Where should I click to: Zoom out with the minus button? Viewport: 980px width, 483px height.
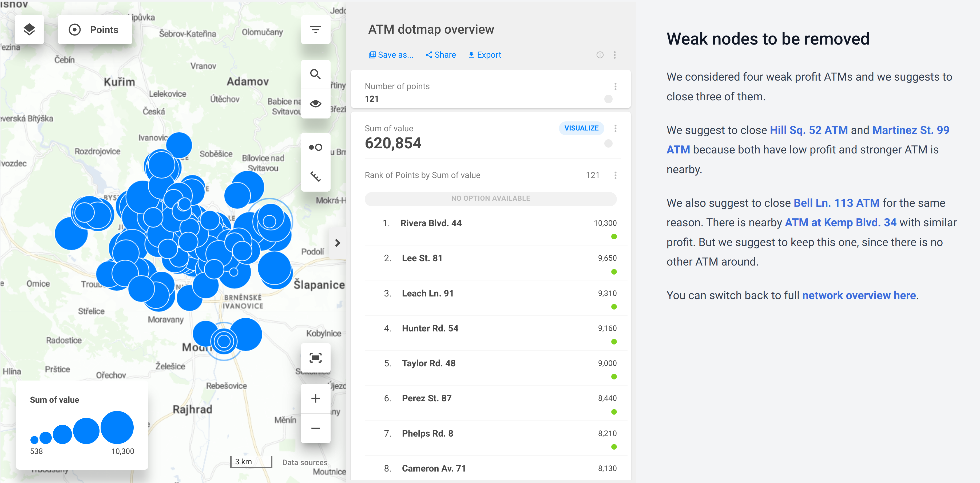tap(315, 428)
